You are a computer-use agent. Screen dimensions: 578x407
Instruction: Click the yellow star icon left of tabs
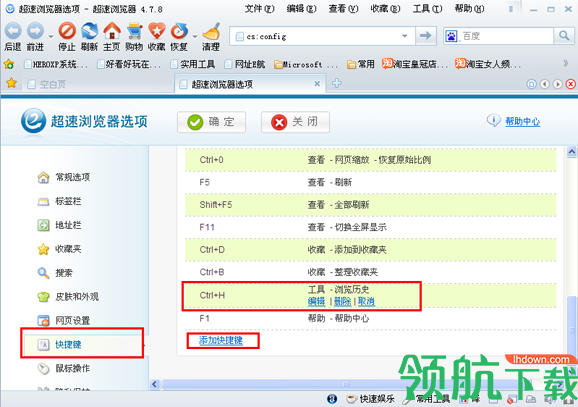(x=12, y=83)
